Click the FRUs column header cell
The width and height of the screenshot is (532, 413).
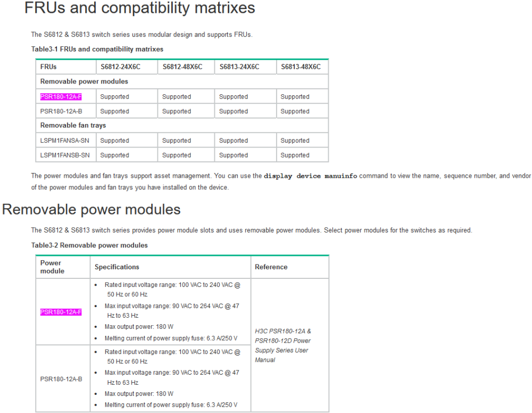tap(48, 67)
